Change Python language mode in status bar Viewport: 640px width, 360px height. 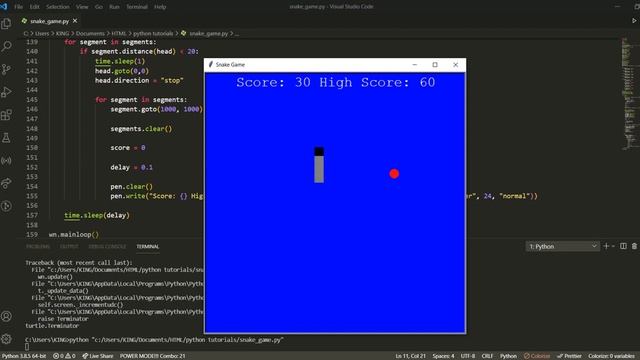[508, 356]
